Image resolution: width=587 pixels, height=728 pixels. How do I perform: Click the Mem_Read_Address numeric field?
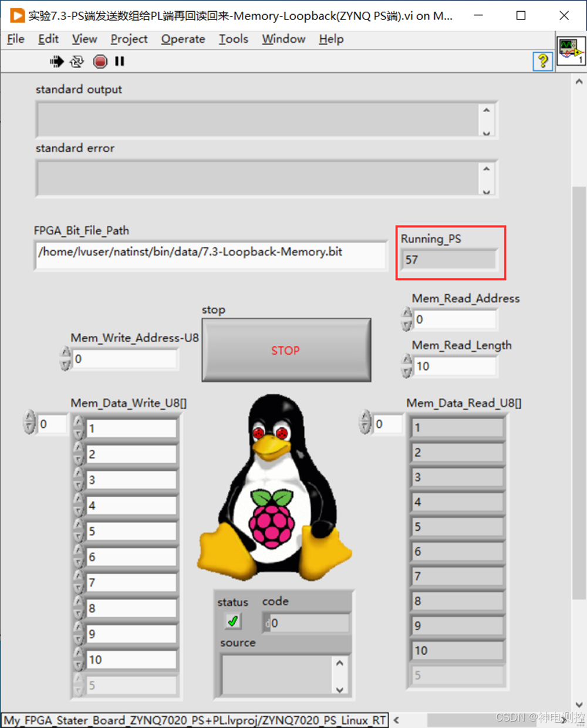[x=455, y=319]
